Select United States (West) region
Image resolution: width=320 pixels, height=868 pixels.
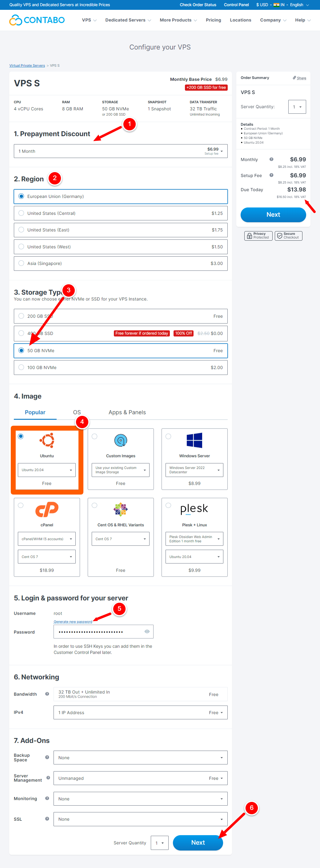pos(121,247)
